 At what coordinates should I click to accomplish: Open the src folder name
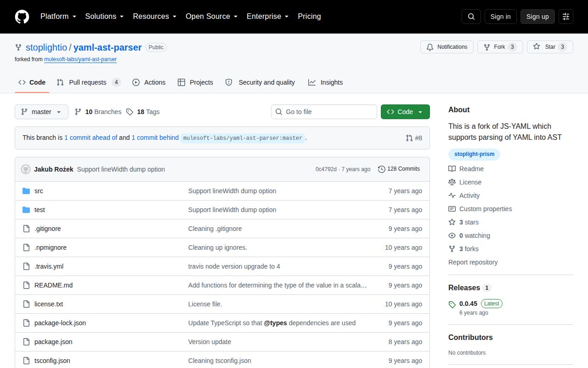click(x=39, y=191)
